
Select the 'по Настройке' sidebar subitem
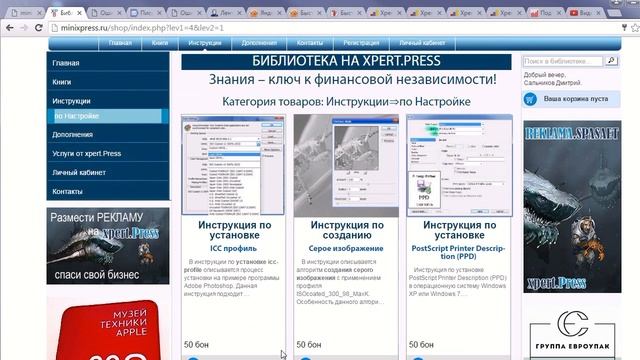pyautogui.click(x=108, y=116)
